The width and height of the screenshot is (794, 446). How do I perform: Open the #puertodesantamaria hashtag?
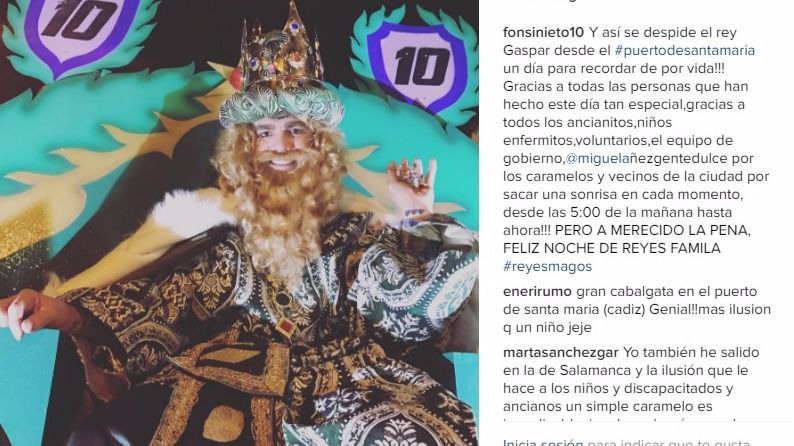tap(685, 51)
